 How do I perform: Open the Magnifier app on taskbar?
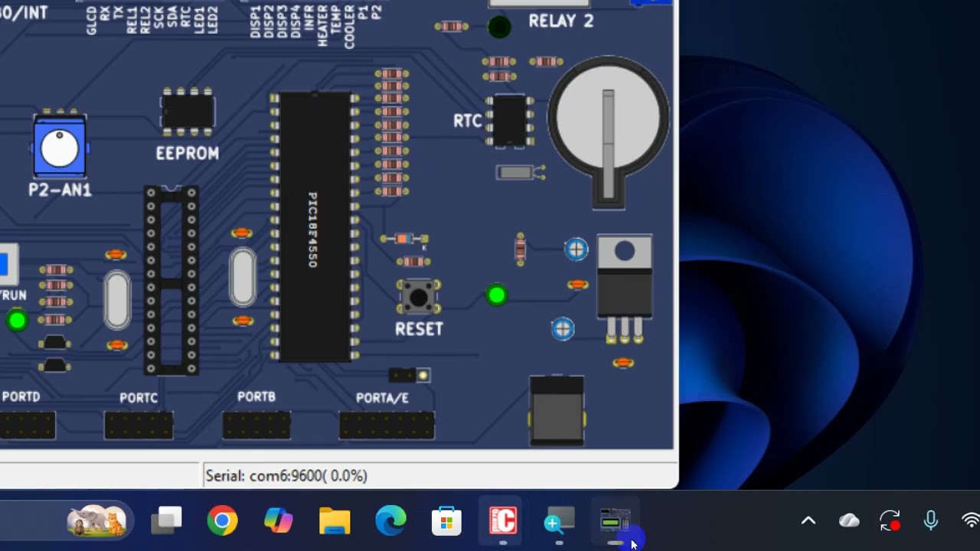pyautogui.click(x=559, y=522)
